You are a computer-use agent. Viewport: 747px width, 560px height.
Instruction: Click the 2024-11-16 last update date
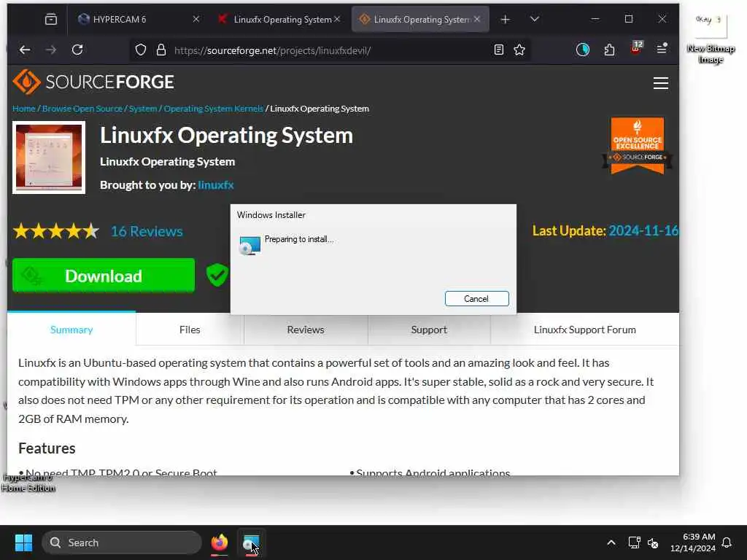coord(643,231)
